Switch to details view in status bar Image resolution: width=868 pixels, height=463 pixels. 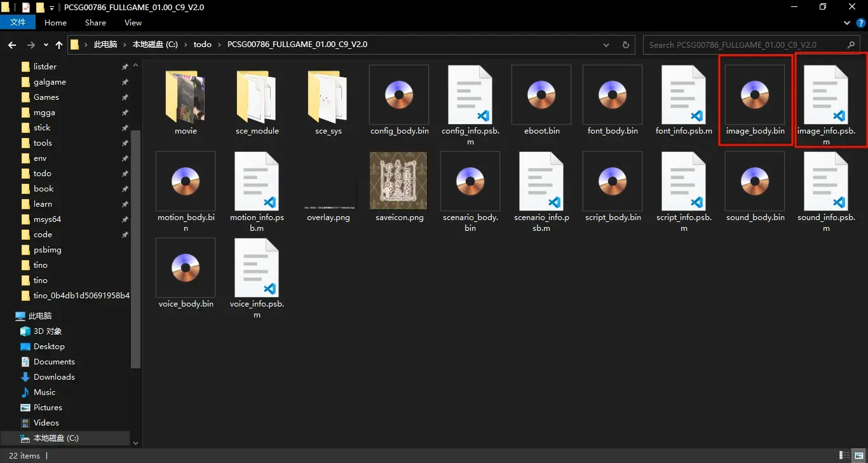pos(844,455)
